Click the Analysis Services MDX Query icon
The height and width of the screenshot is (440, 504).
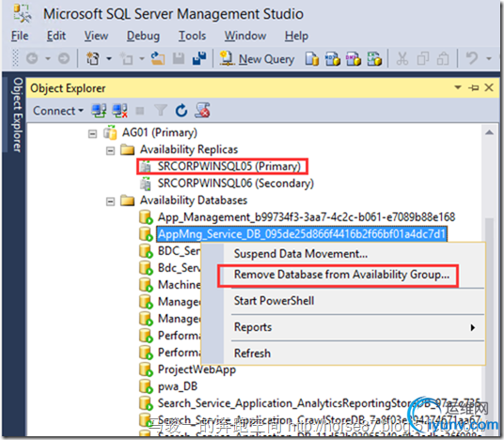333,59
